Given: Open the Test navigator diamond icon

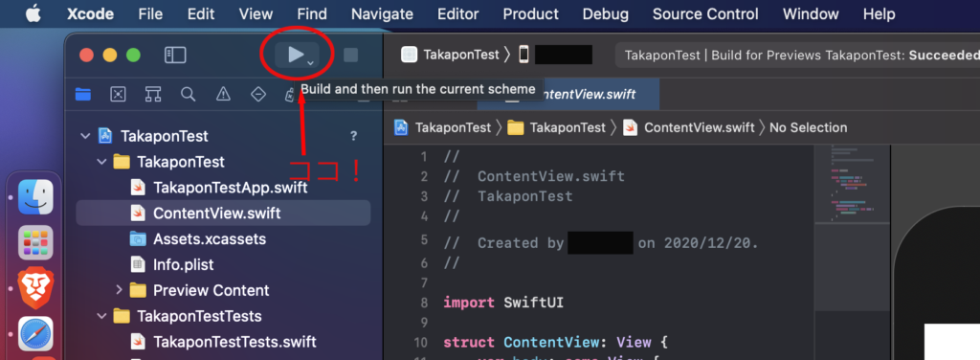Looking at the screenshot, I should tap(258, 94).
